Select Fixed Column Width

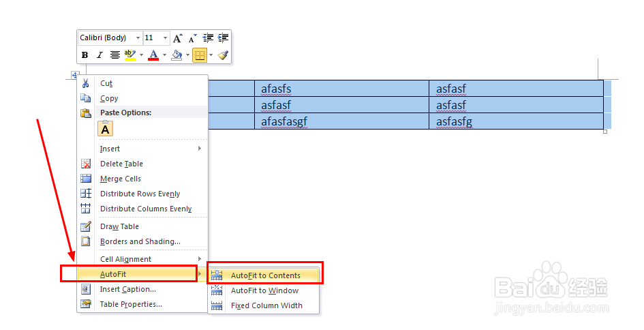[x=264, y=305]
